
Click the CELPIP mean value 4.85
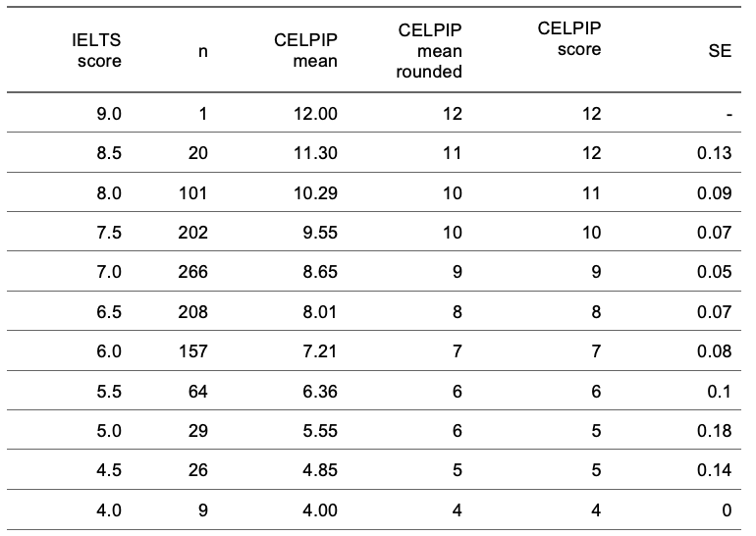pyautogui.click(x=320, y=470)
